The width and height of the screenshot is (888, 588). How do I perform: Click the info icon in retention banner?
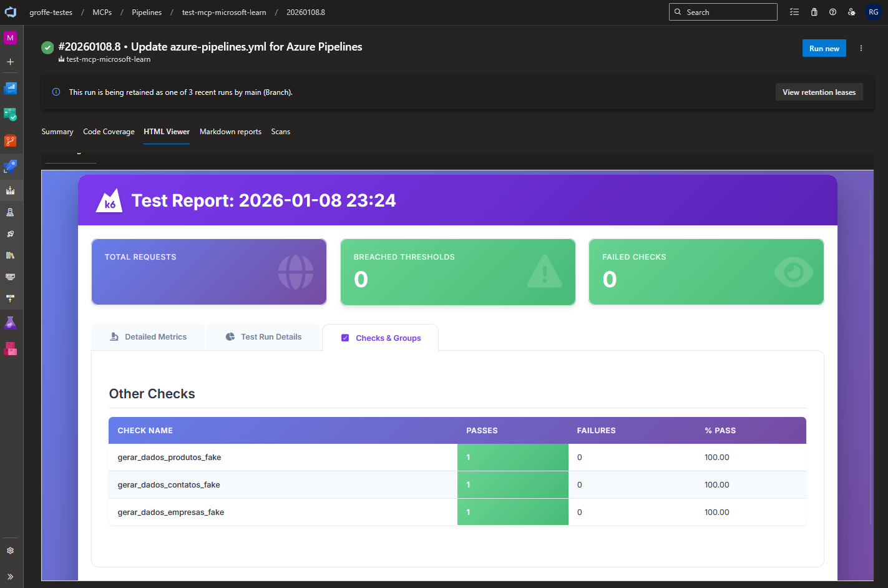point(56,92)
